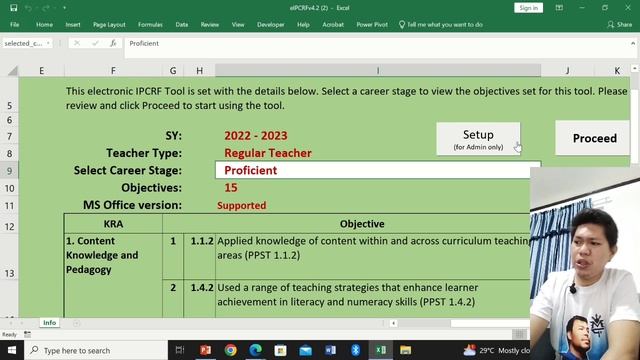Screen dimensions: 640x360
Task: Open the Developer ribbon tab
Action: coord(271,24)
